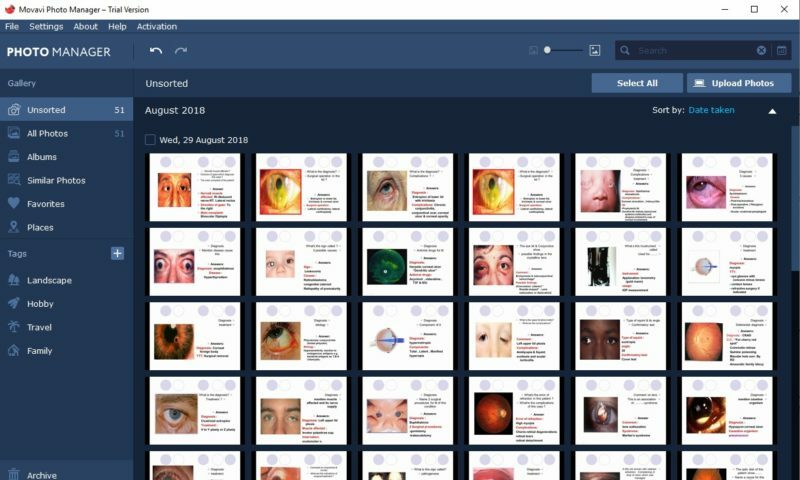The image size is (800, 480).
Task: Click the vertical gallery scrollbar
Action: click(x=795, y=199)
